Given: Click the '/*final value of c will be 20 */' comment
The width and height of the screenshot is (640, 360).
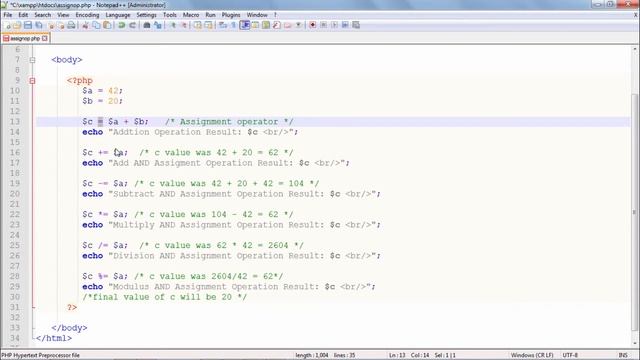Looking at the screenshot, I should pyautogui.click(x=164, y=297).
